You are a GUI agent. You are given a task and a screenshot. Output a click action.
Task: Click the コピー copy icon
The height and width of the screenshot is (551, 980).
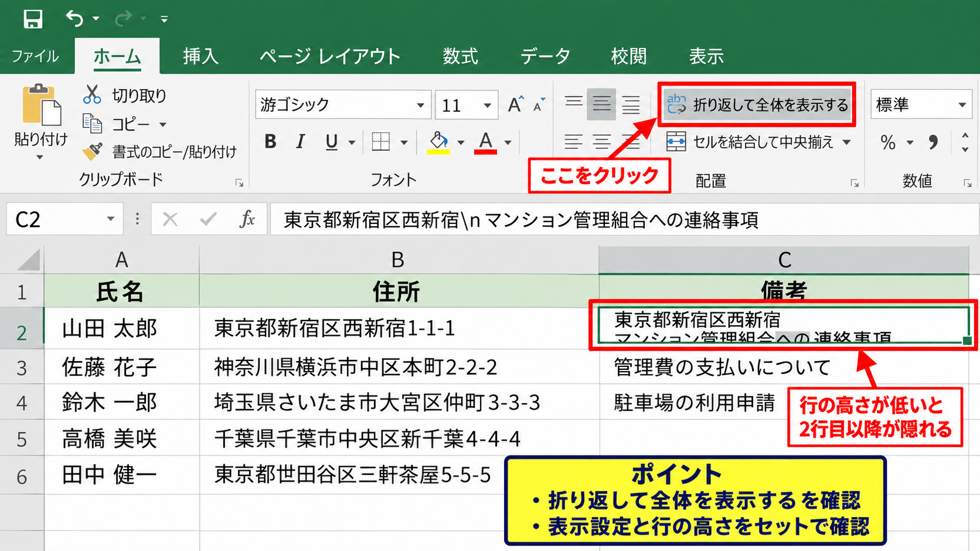pos(92,124)
